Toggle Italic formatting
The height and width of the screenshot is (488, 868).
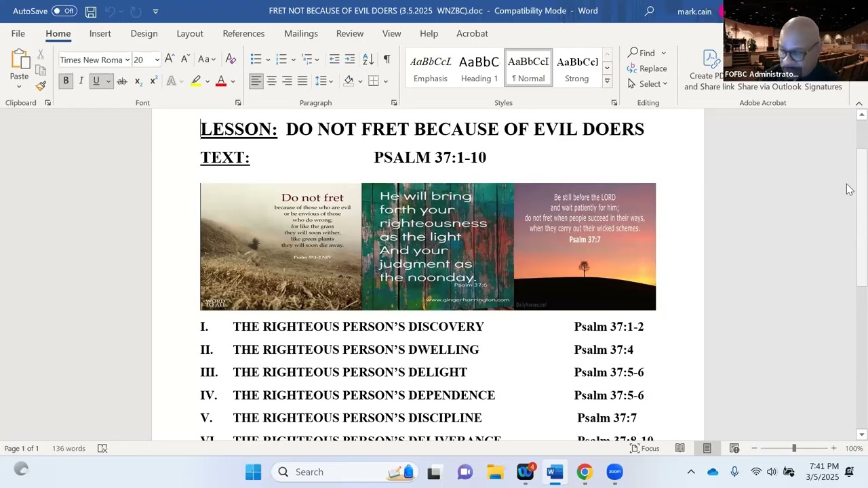click(81, 81)
